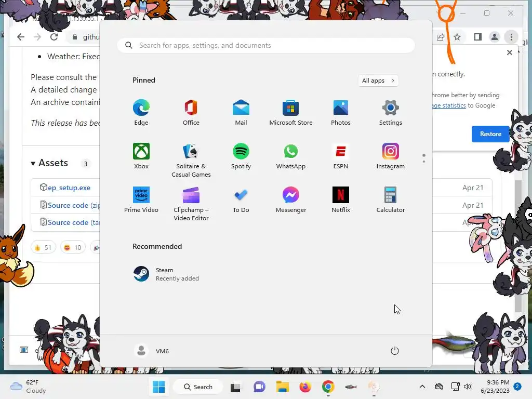Open the Edge pinned app
The width and height of the screenshot is (532, 399).
(141, 113)
